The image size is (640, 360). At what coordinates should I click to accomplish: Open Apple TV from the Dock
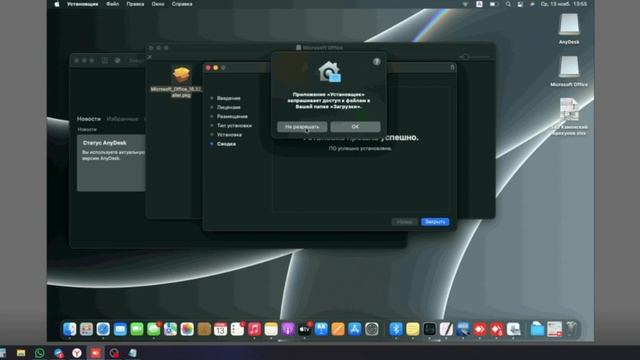(x=304, y=329)
